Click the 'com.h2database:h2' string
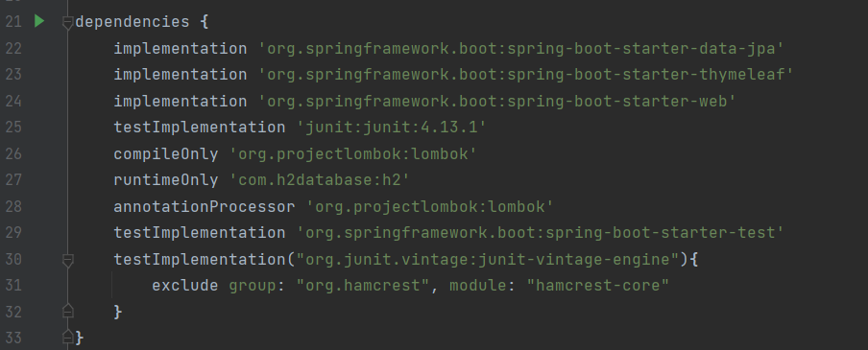This screenshot has width=868, height=350. [x=320, y=179]
